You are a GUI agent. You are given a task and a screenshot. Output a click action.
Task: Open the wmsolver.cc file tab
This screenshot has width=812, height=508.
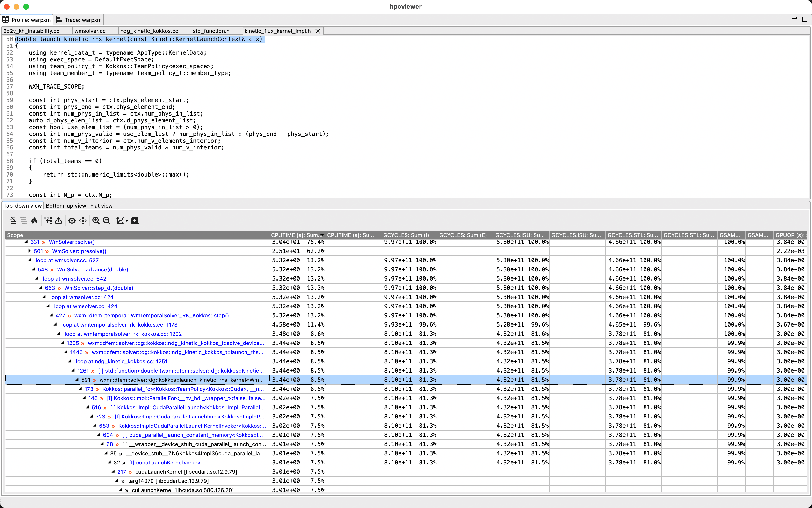[x=90, y=31]
